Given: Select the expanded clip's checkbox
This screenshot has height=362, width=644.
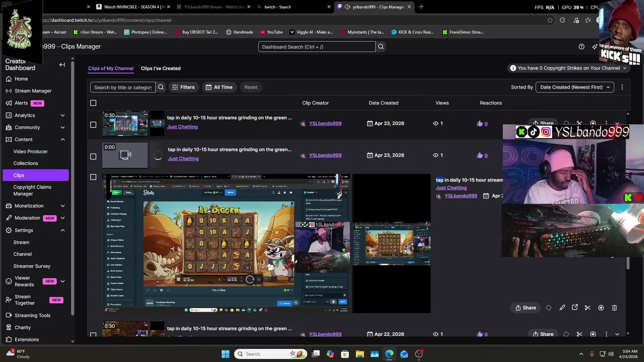Looking at the screenshot, I should pyautogui.click(x=93, y=177).
